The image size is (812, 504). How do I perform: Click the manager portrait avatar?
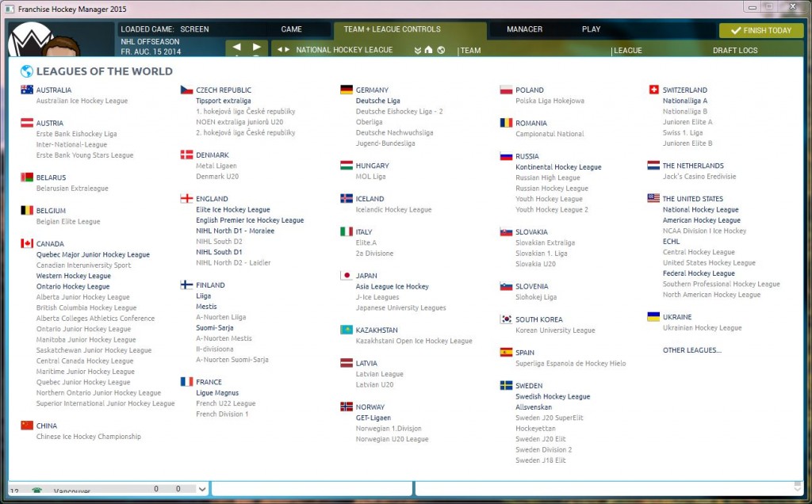click(60, 47)
